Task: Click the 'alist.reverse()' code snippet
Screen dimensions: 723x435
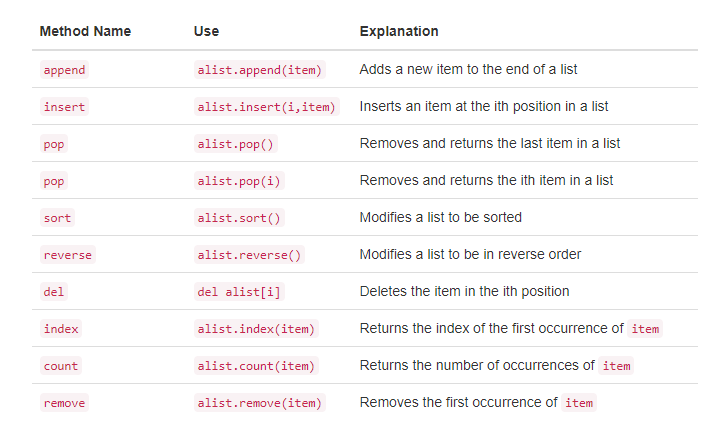Action: pyautogui.click(x=249, y=255)
